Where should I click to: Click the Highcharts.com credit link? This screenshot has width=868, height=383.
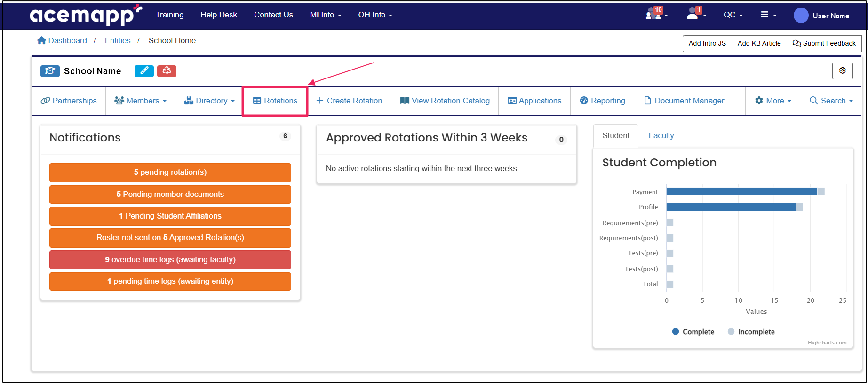coord(827,343)
